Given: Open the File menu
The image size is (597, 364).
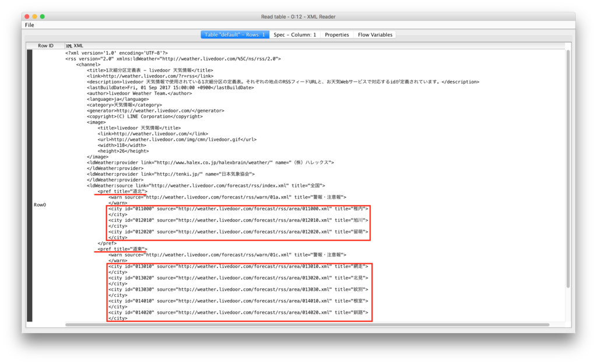Looking at the screenshot, I should [29, 25].
